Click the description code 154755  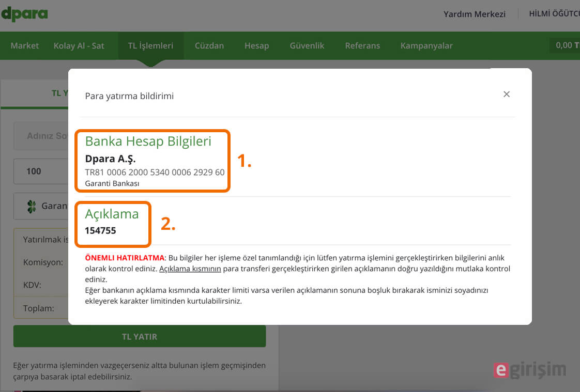100,230
